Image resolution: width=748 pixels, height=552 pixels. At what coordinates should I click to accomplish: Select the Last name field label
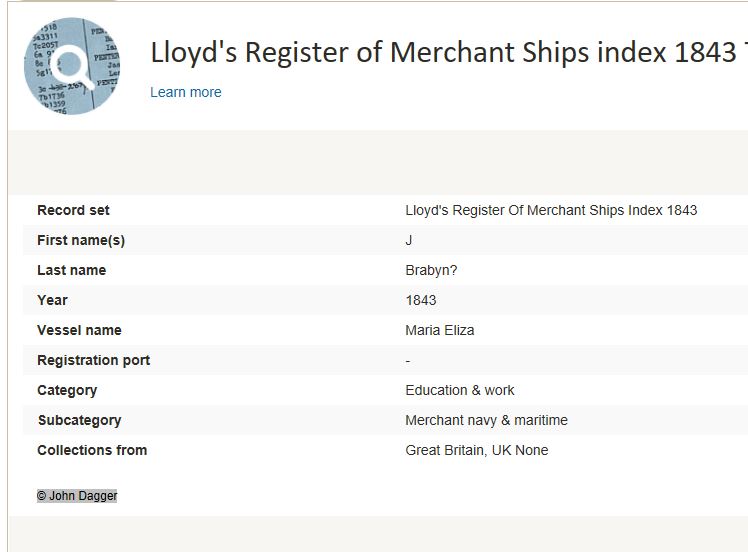[71, 270]
